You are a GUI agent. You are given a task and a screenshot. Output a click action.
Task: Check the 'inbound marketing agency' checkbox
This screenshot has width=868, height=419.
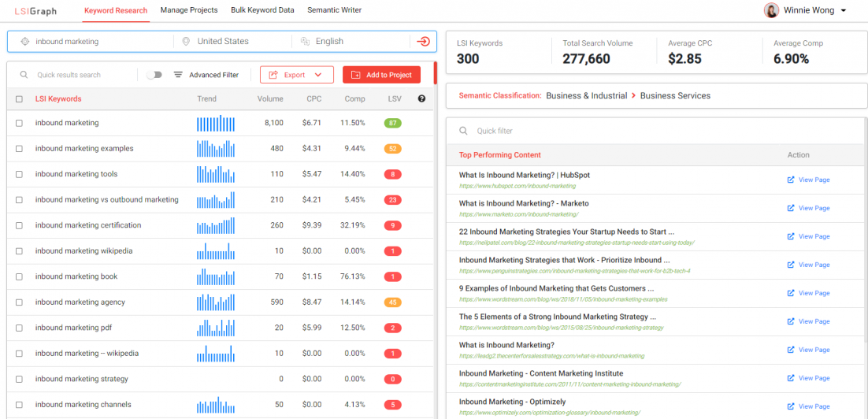tap(20, 302)
